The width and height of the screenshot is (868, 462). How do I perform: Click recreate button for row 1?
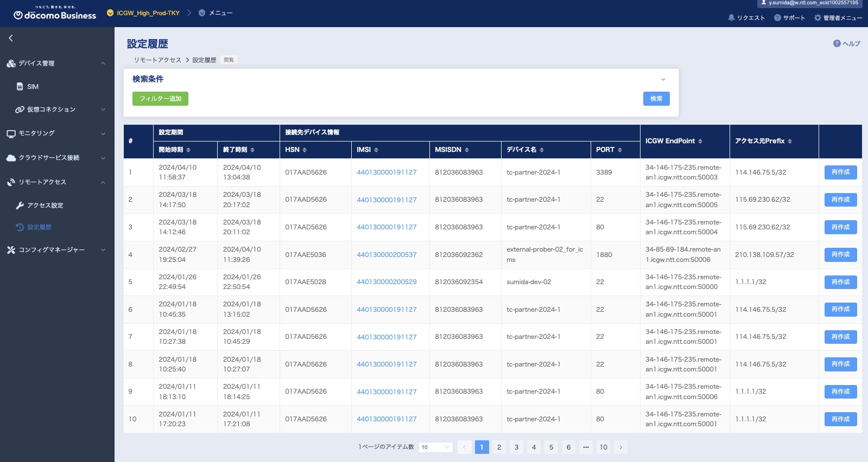tap(840, 172)
